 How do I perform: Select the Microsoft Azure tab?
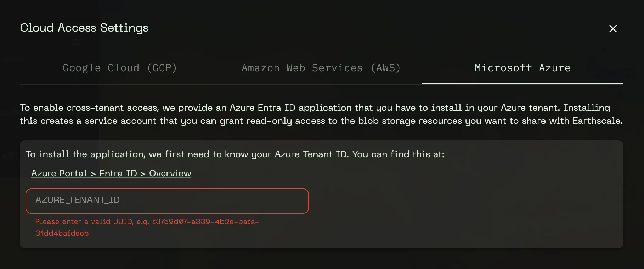point(522,68)
